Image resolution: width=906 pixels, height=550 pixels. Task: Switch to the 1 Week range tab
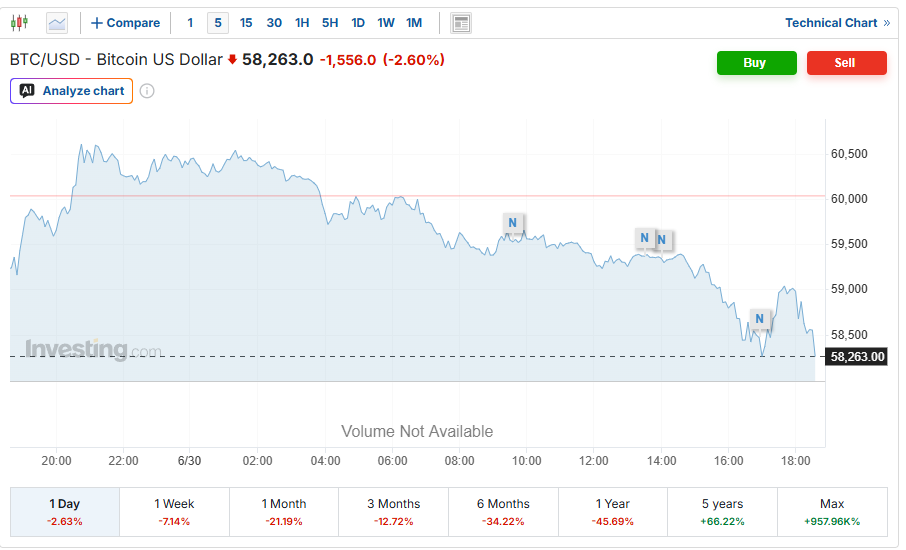174,512
